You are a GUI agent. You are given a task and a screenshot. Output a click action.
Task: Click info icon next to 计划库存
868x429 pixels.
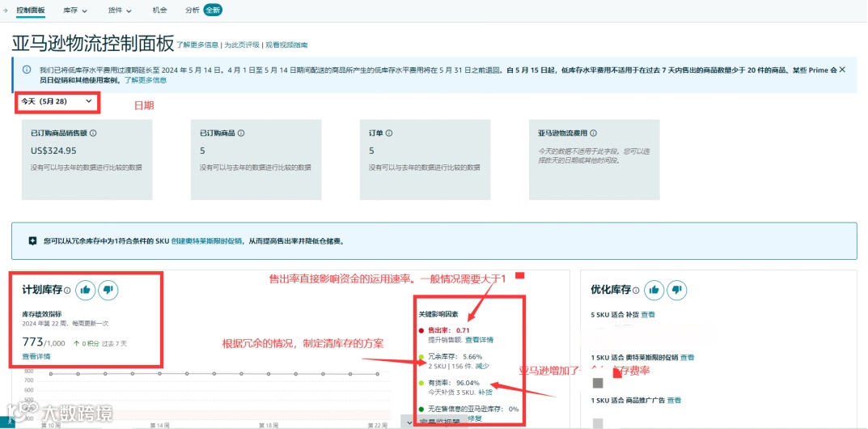(x=67, y=290)
